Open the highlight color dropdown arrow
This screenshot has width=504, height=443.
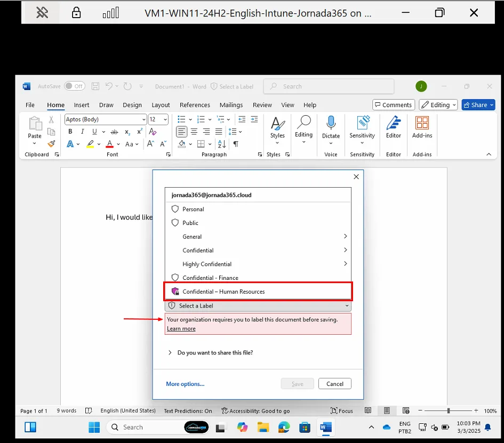[99, 144]
